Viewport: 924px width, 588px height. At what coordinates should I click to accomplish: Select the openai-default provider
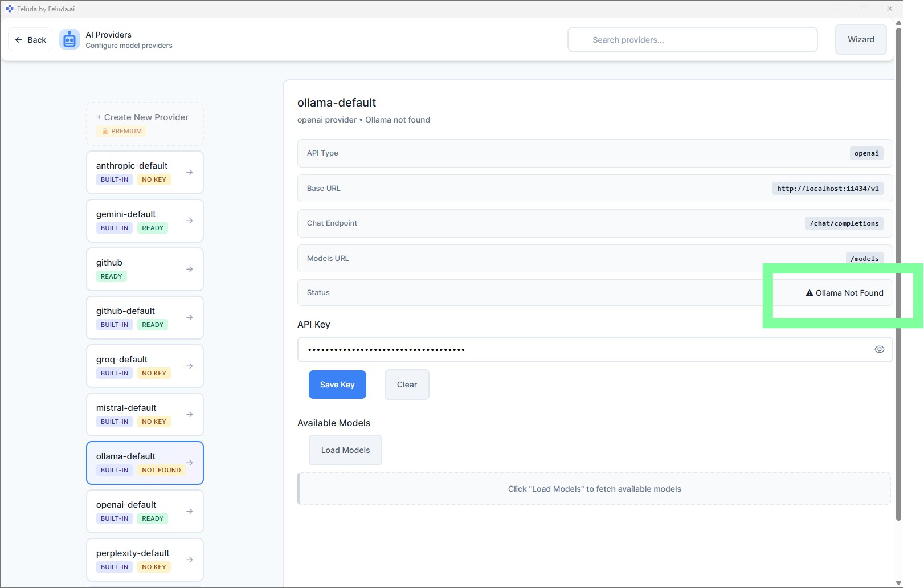(145, 511)
